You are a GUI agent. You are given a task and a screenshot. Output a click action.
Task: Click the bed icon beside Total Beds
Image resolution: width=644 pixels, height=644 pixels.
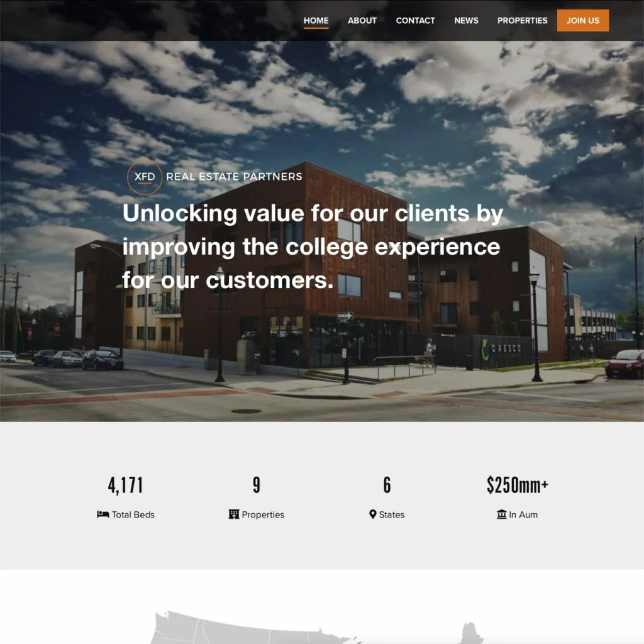(x=103, y=514)
